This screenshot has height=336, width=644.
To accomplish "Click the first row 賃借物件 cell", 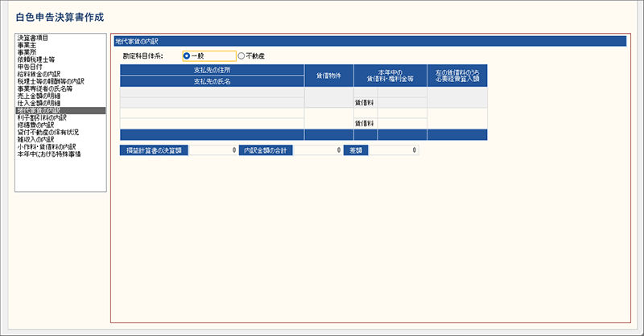I will click(x=328, y=97).
